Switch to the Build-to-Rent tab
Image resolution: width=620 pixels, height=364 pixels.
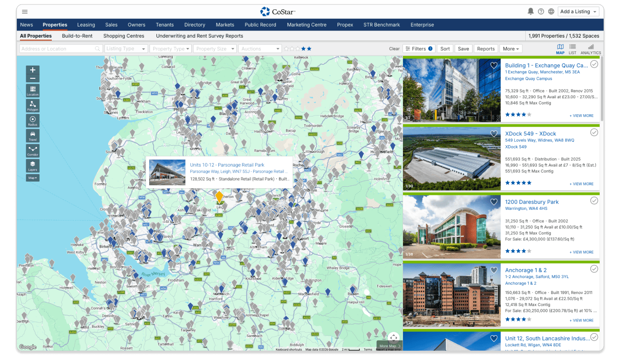point(77,36)
